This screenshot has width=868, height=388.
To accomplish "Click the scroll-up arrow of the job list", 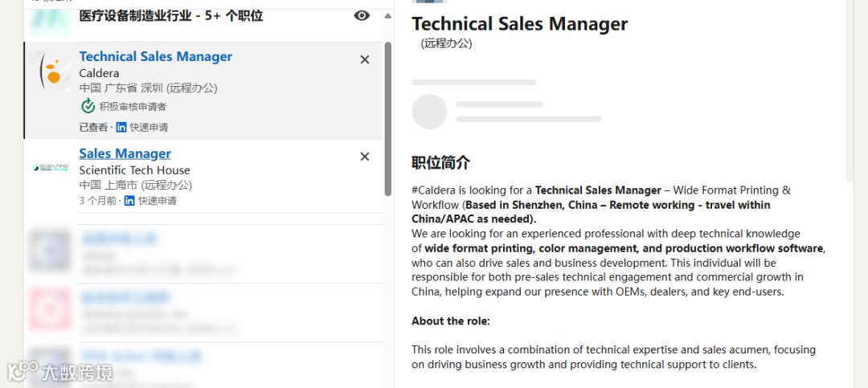I will [388, 16].
